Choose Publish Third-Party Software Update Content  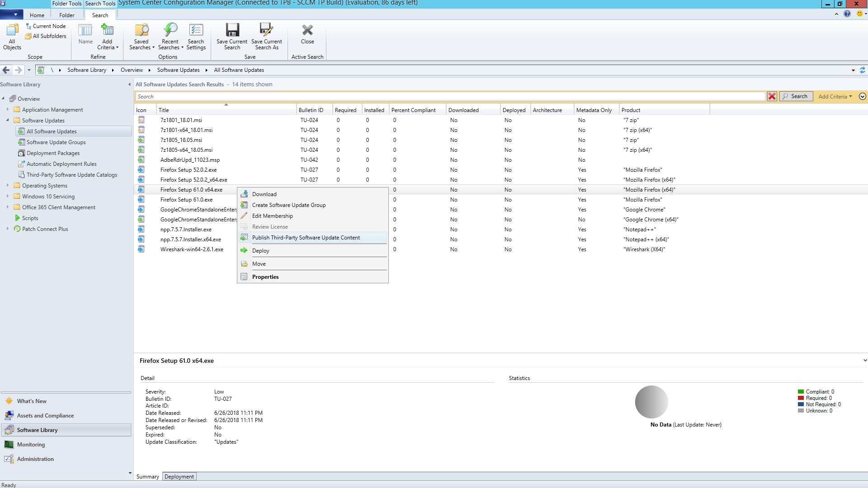pyautogui.click(x=306, y=238)
